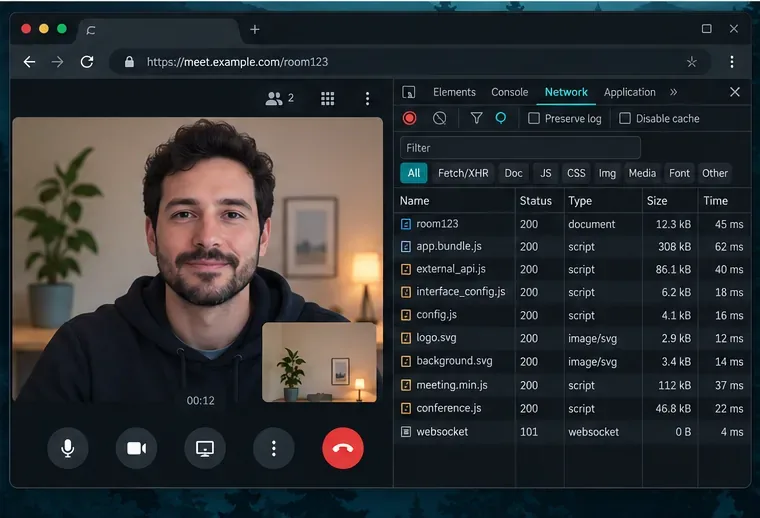Sort requests by Time column
The width and height of the screenshot is (760, 518).
724,201
